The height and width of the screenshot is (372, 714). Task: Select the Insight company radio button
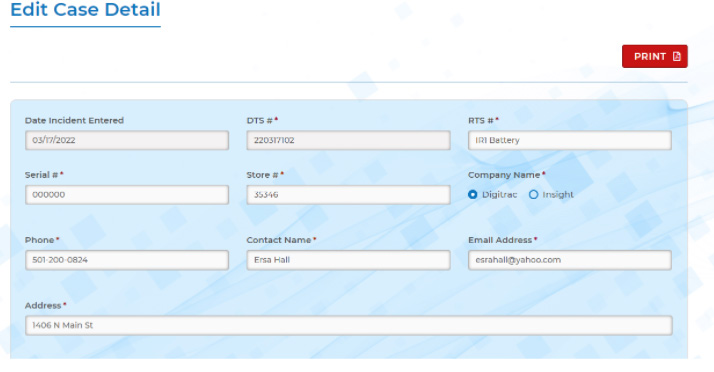(533, 194)
